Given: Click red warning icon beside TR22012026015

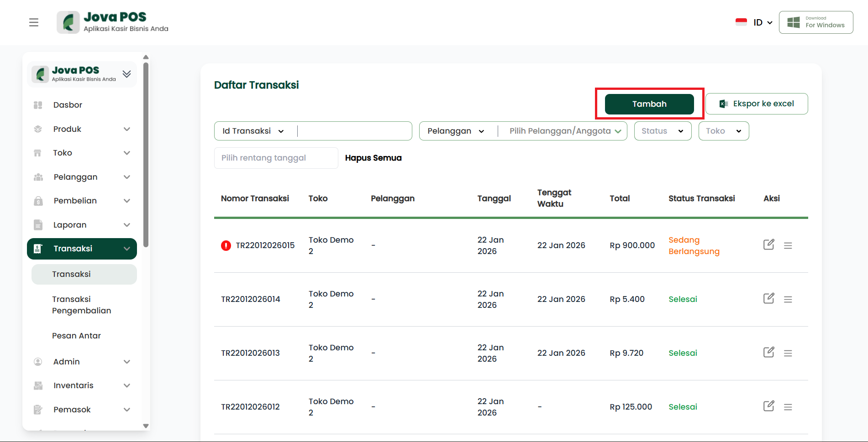Looking at the screenshot, I should [226, 246].
